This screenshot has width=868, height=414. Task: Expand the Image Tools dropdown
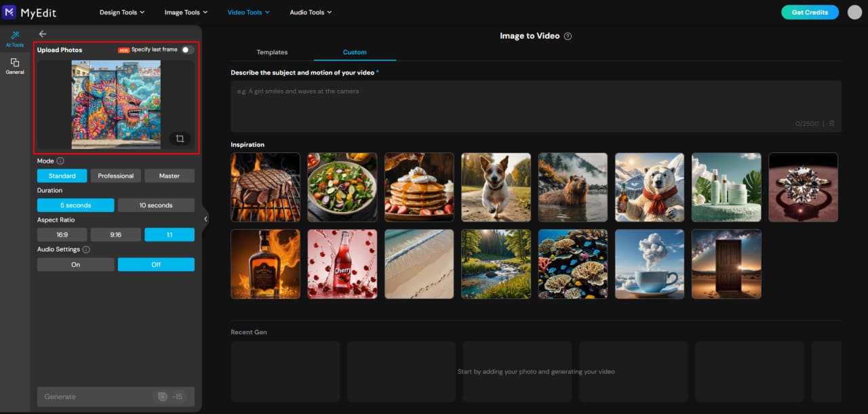coord(185,12)
